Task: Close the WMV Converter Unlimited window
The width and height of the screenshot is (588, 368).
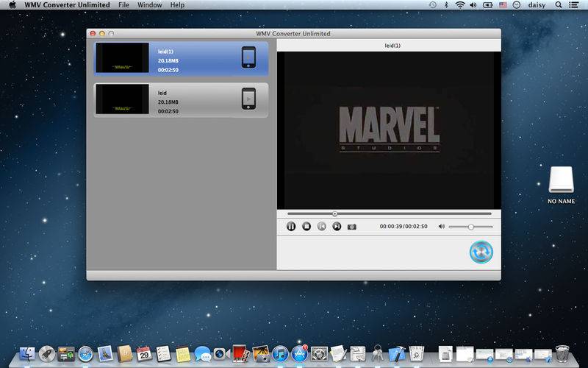Action: 93,33
